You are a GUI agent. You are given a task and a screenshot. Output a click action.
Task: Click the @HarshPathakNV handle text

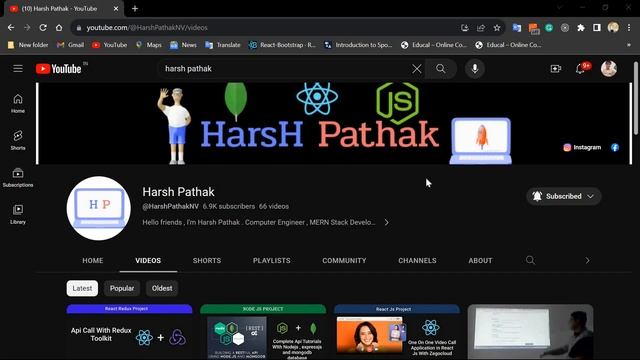[x=170, y=207]
